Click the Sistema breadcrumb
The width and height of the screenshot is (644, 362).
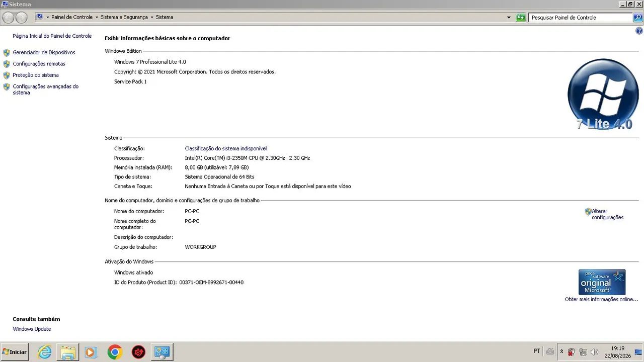pos(165,18)
